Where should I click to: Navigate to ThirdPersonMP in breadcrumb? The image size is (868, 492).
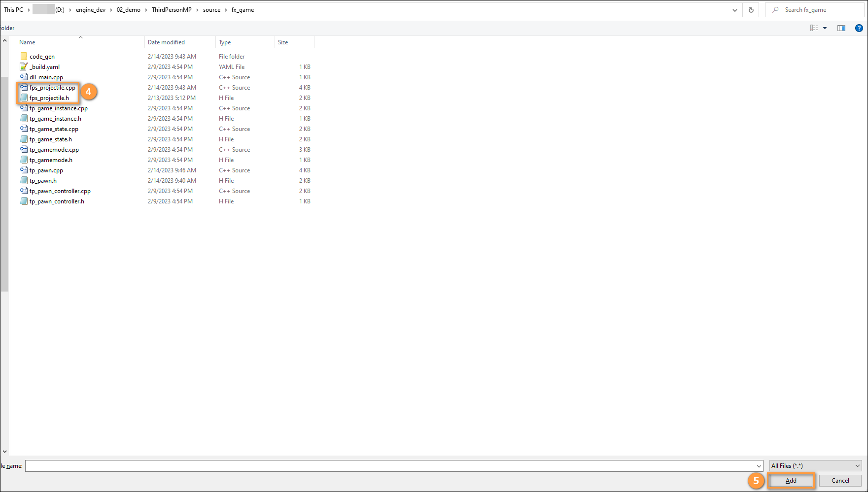(172, 10)
